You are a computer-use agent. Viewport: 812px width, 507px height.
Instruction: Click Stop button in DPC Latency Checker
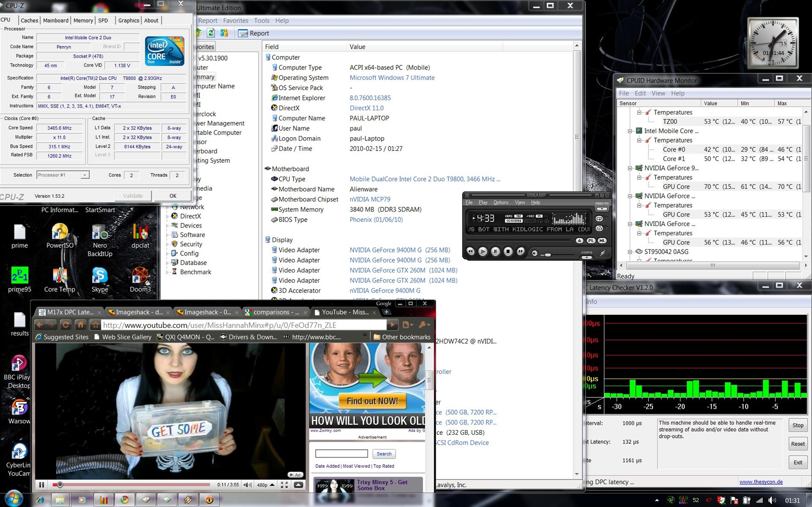coord(798,425)
